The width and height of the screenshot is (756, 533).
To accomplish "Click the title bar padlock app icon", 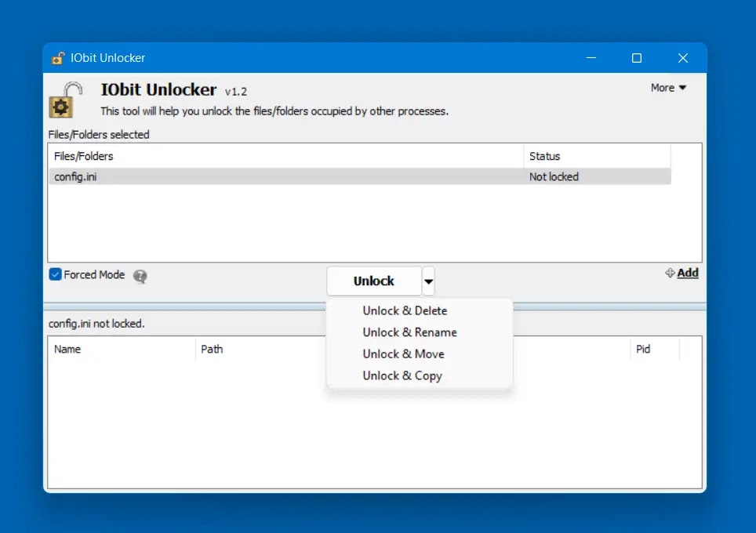I will 58,58.
